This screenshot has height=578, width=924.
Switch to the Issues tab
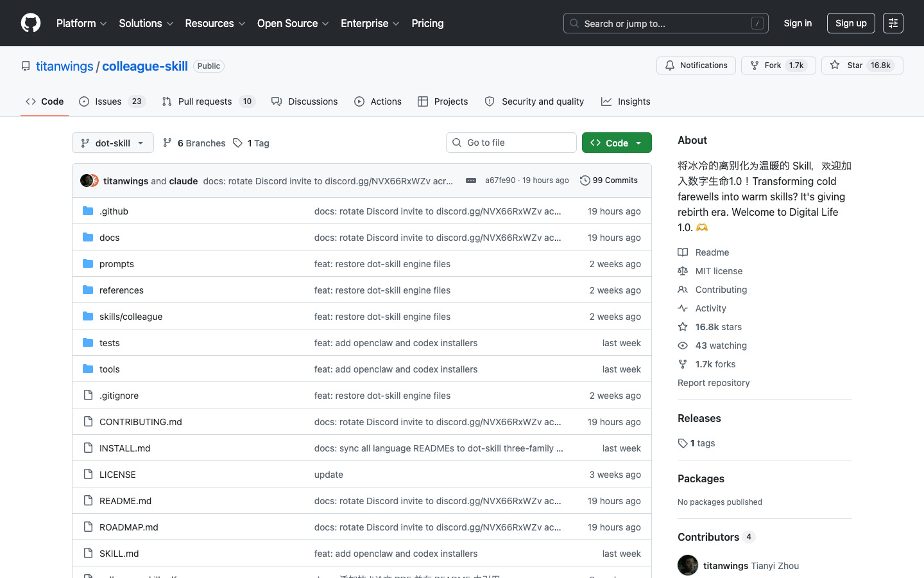[112, 101]
